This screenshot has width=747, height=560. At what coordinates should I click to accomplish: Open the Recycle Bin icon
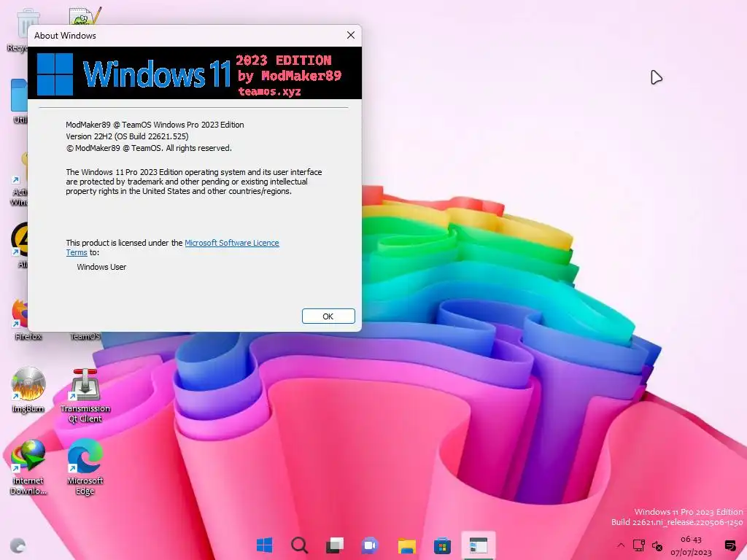pos(22,28)
